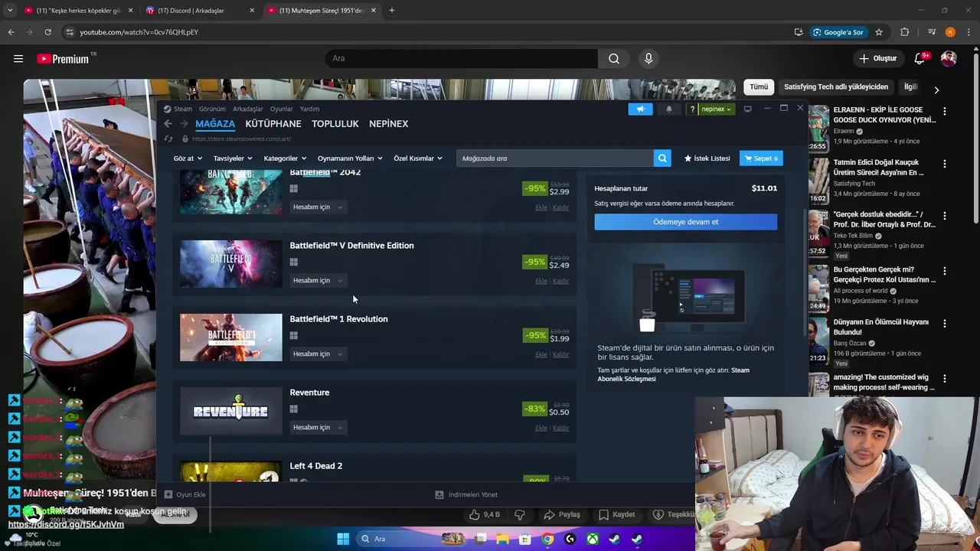
Task: Go back in the Steam store
Action: coord(168,123)
